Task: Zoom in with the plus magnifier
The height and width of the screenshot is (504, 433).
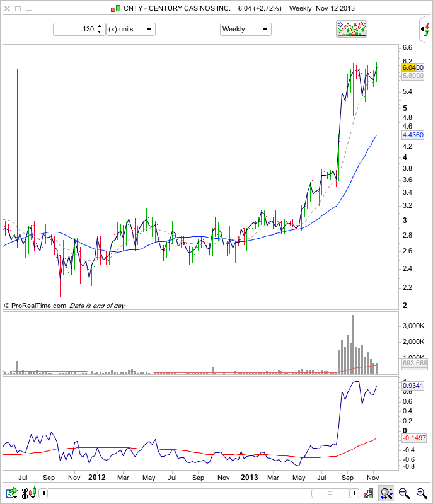Action: tap(422, 493)
